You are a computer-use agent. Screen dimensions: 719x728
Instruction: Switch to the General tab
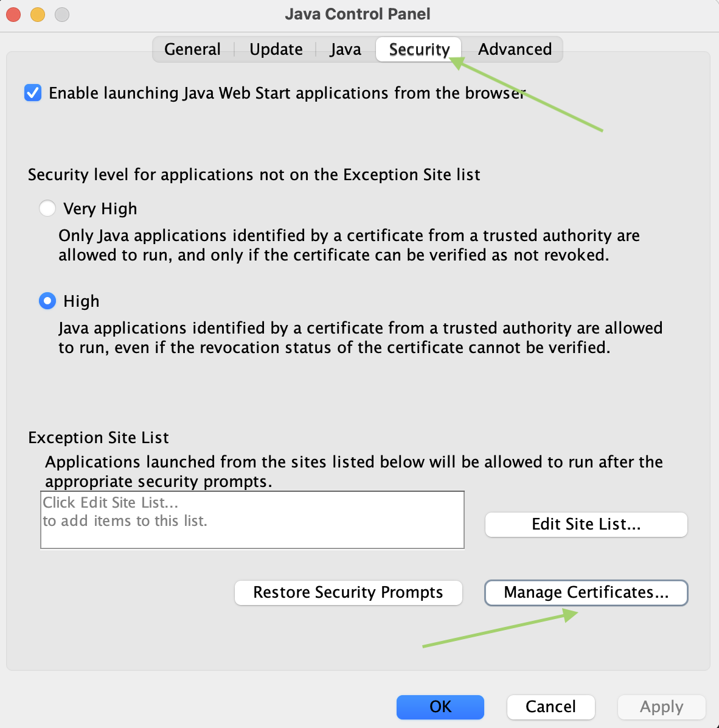point(192,49)
